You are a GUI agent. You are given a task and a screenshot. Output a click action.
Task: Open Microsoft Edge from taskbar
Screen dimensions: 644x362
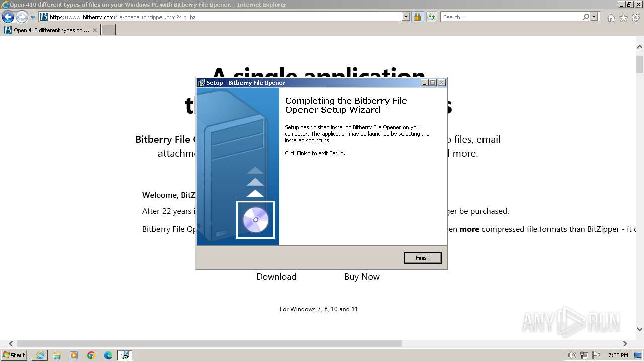coord(108,355)
